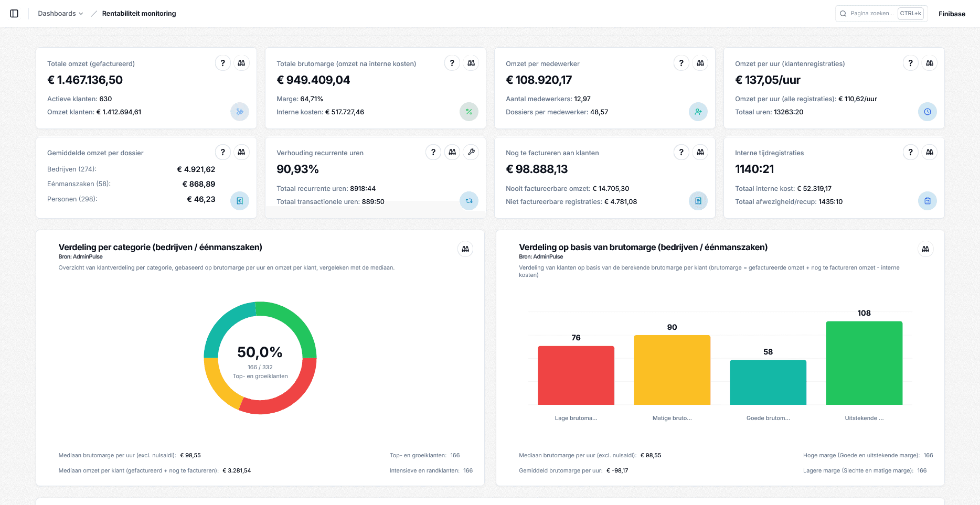
Task: Click the Totaal uren: 13263:20 line
Action: [x=769, y=112]
